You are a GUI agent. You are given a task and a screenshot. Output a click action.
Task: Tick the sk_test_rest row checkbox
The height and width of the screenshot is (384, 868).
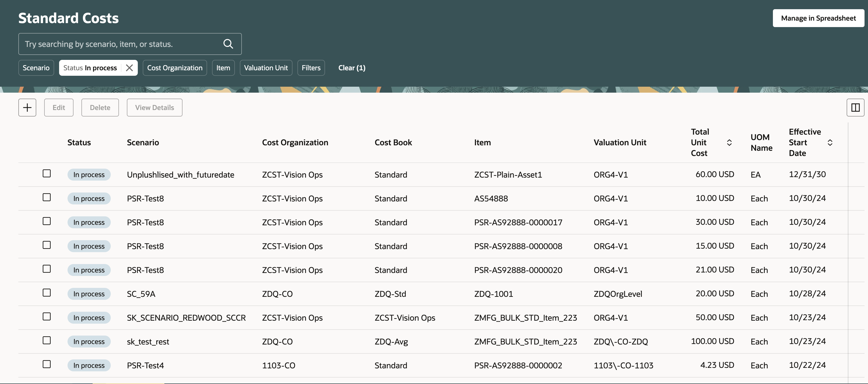[47, 341]
